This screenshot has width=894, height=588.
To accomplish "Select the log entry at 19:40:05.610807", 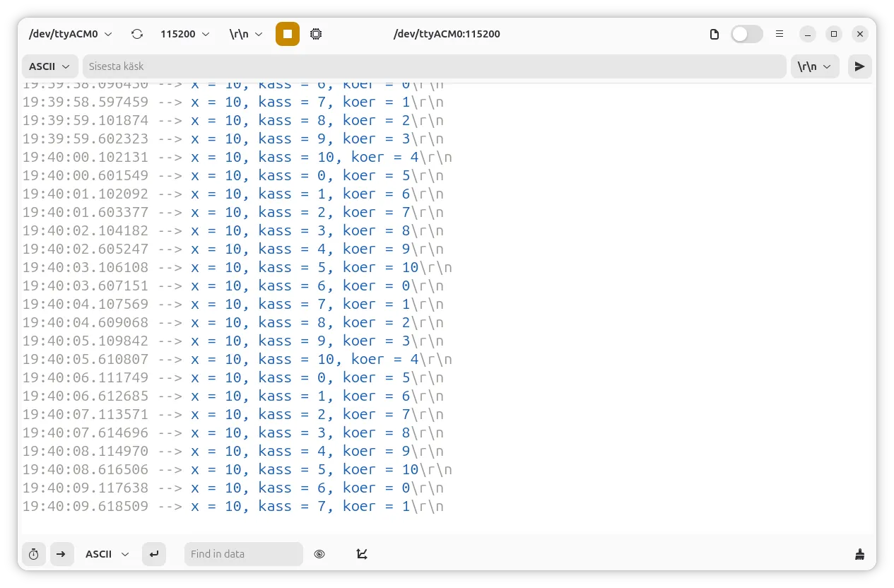I will point(237,359).
